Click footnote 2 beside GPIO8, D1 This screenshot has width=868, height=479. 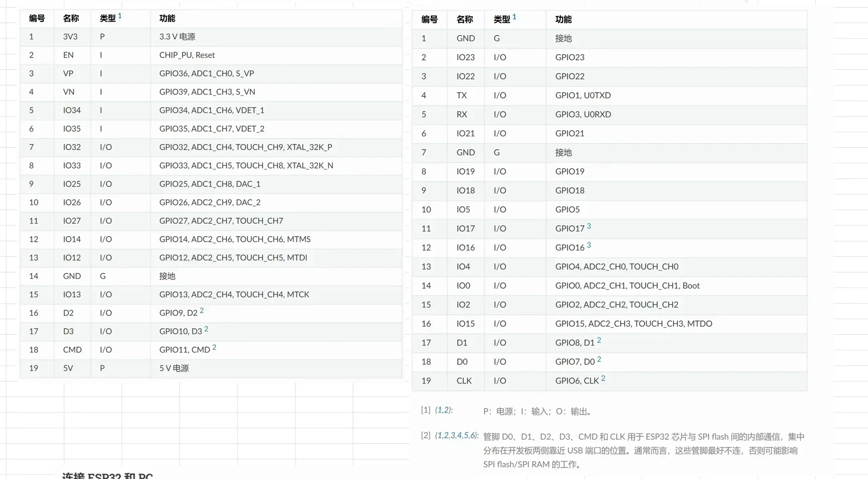tap(599, 340)
